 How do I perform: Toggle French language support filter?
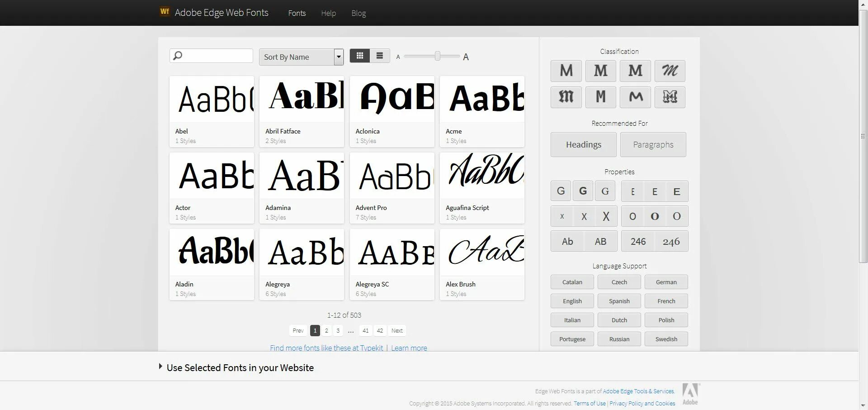(x=666, y=301)
